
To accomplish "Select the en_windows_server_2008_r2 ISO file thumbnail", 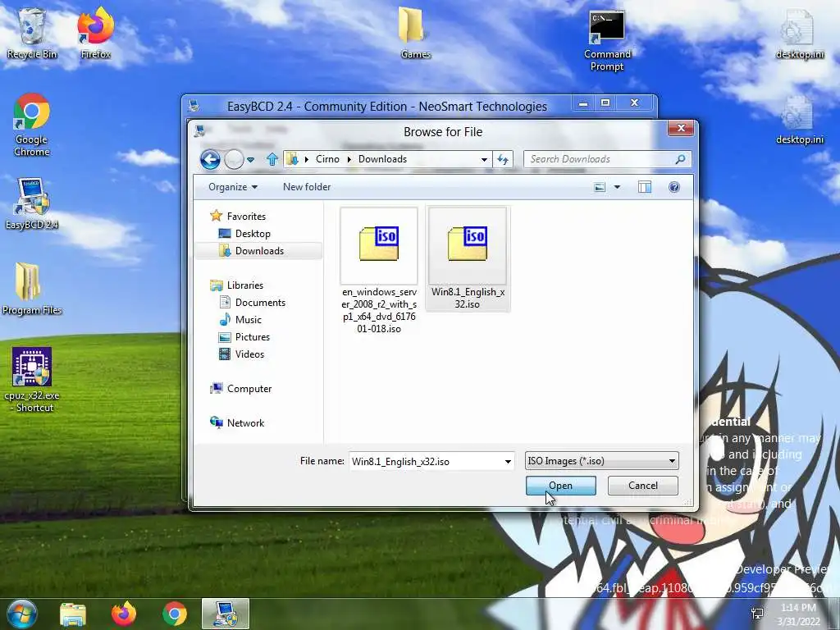I will point(379,244).
